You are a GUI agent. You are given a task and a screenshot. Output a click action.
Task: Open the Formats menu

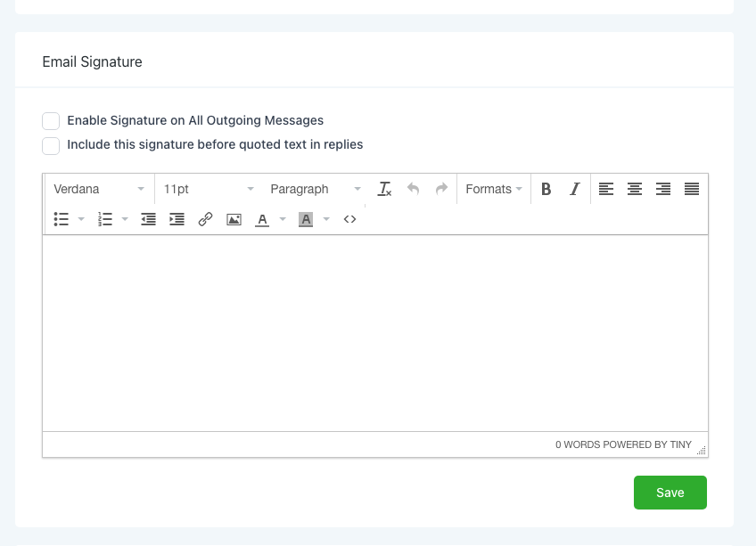(x=494, y=189)
